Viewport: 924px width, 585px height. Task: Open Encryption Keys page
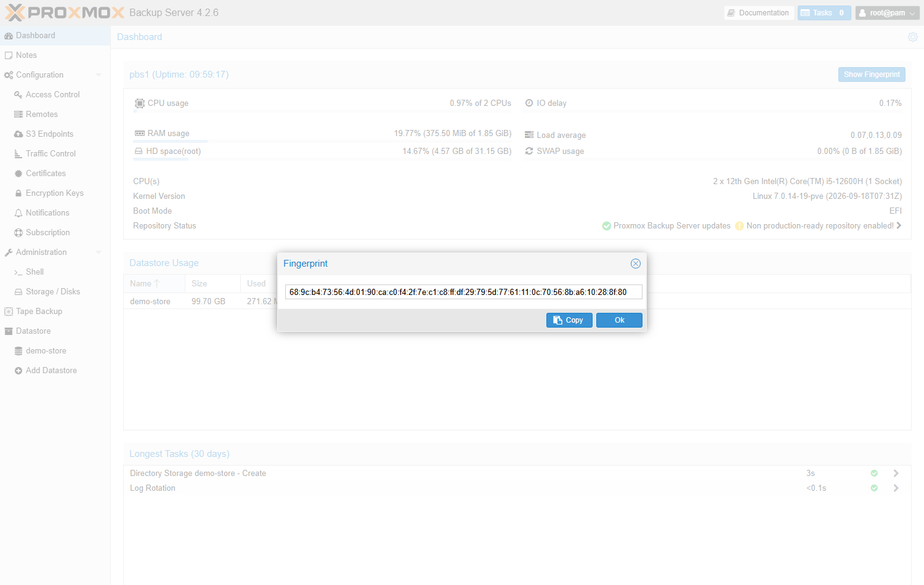[55, 193]
